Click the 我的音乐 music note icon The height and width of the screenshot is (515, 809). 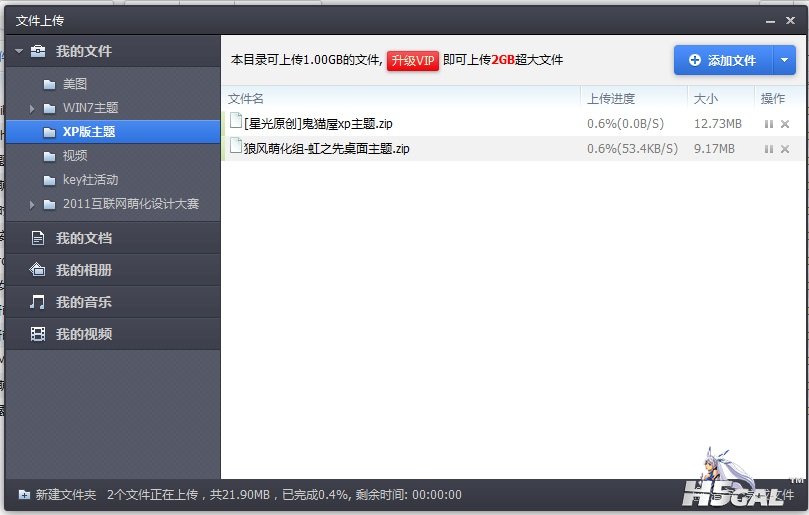click(37, 302)
